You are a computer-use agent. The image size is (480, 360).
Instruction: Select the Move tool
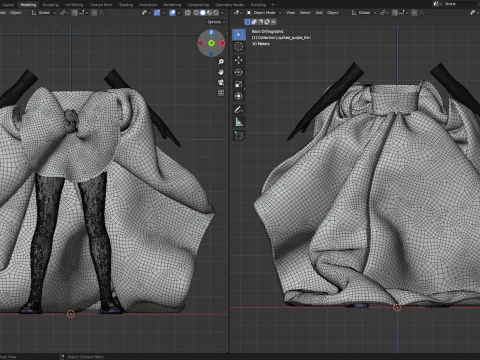[239, 60]
